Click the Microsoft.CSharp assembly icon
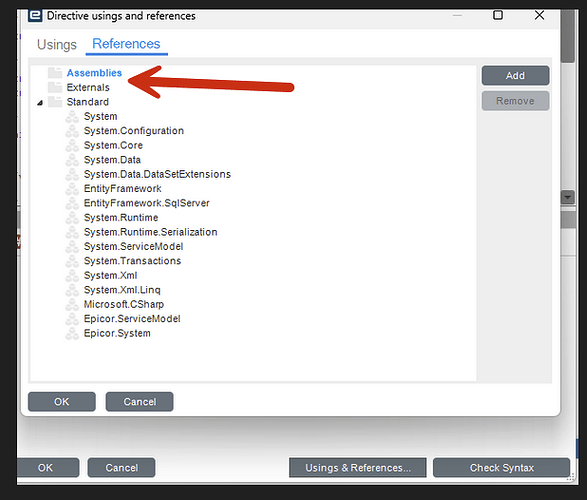Screen dimensions: 587x500 click(x=72, y=304)
